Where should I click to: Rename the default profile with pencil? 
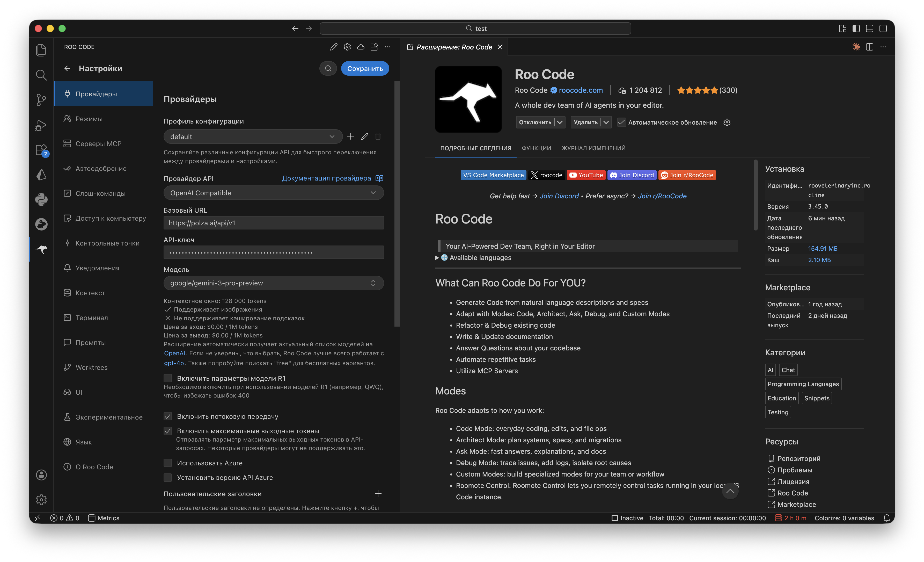click(364, 136)
